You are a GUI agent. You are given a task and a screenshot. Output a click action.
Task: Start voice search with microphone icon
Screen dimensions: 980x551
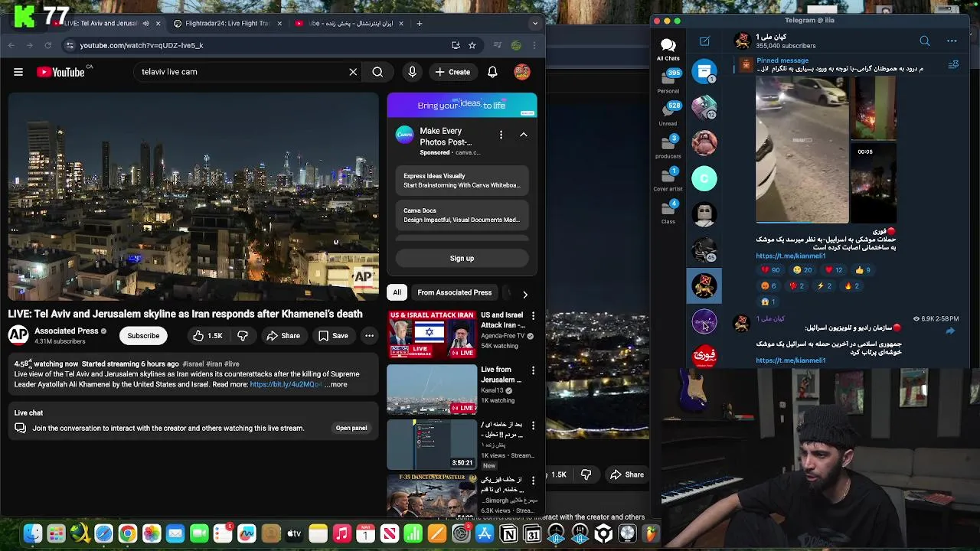click(x=412, y=72)
